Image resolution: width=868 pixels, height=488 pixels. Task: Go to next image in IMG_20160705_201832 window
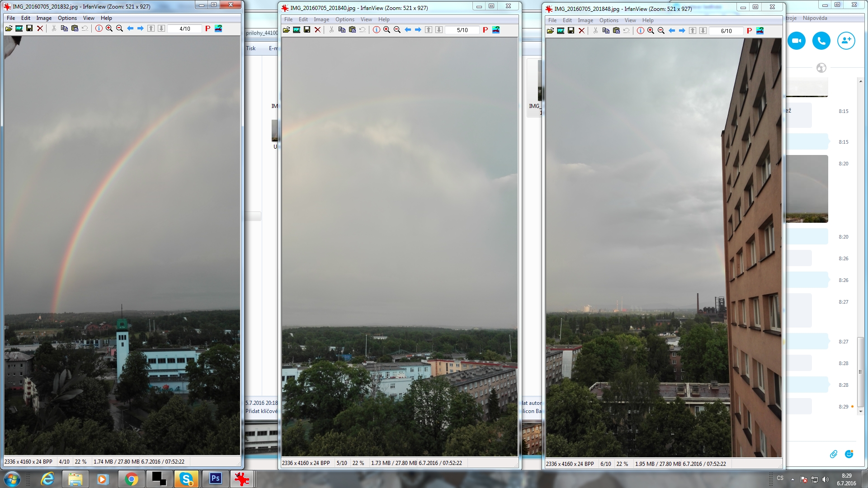click(x=140, y=28)
